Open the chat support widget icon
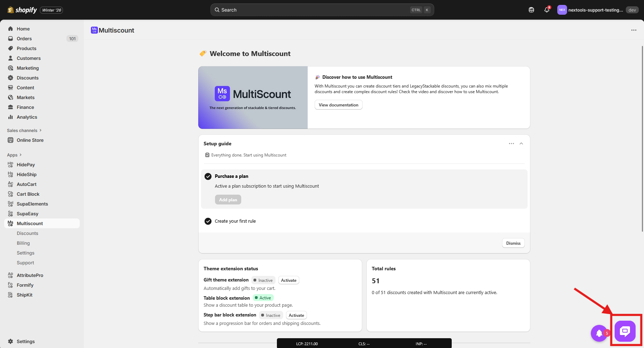Image resolution: width=644 pixels, height=348 pixels. pyautogui.click(x=625, y=331)
